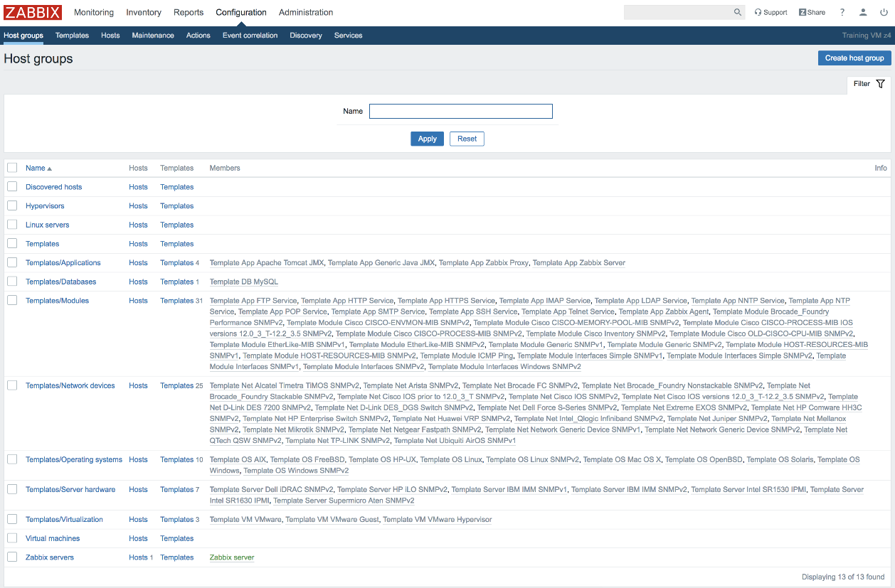Open Templates link for Templates/Modules row

coord(177,301)
